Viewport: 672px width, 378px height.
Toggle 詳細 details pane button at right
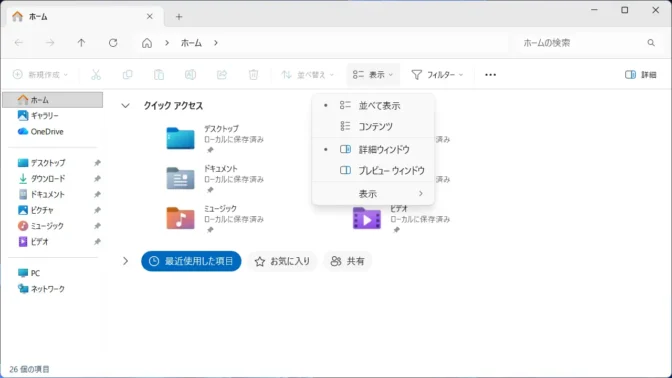(641, 75)
